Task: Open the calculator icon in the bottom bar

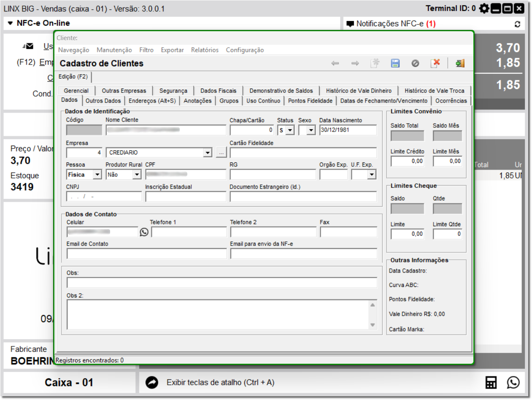Action: 491,383
